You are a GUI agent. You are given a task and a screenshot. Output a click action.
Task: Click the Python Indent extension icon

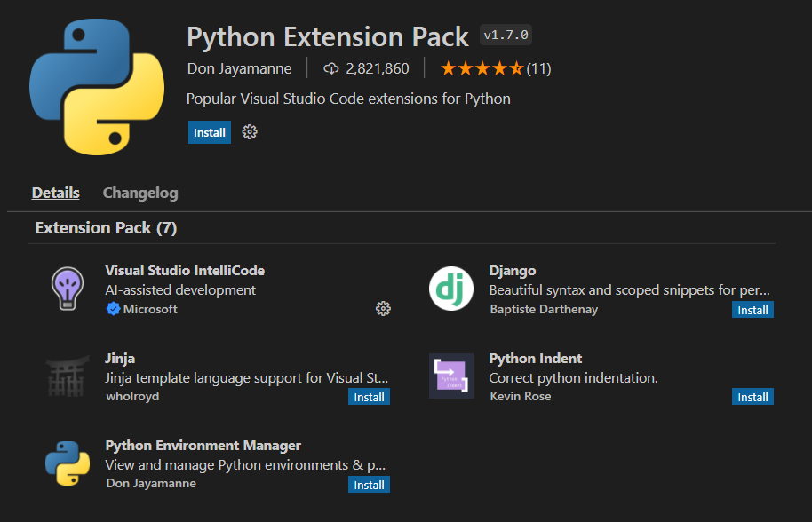point(451,376)
